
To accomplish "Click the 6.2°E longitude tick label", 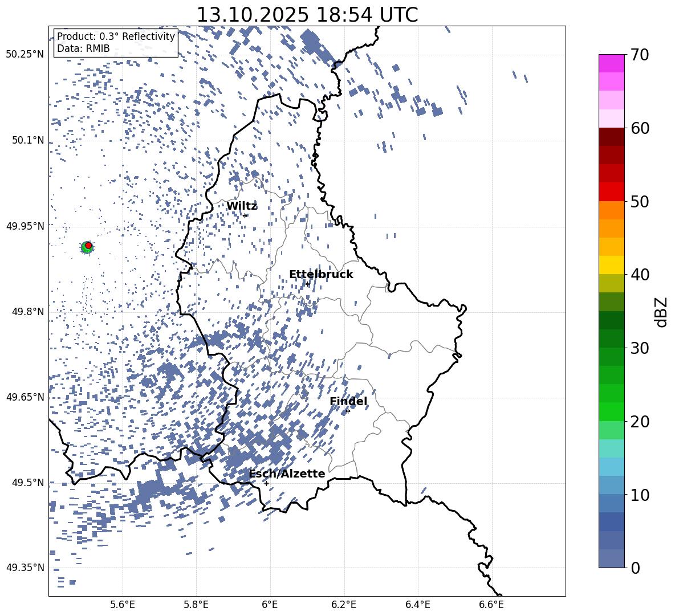I will (344, 605).
